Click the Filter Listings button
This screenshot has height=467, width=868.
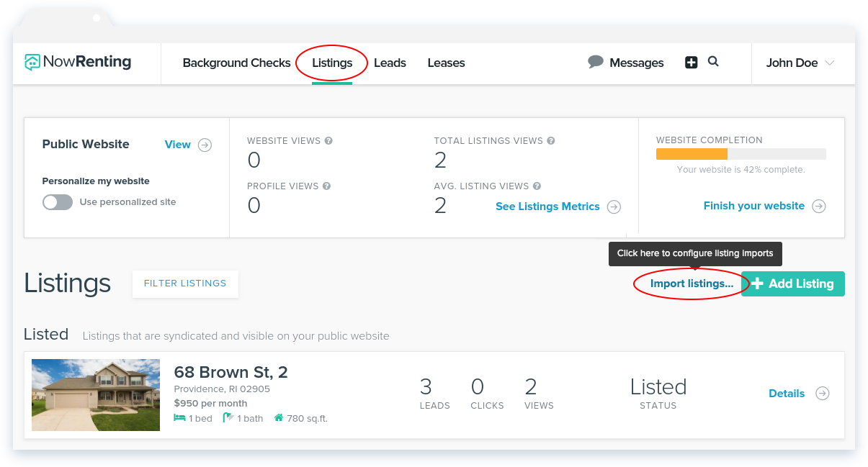185,284
